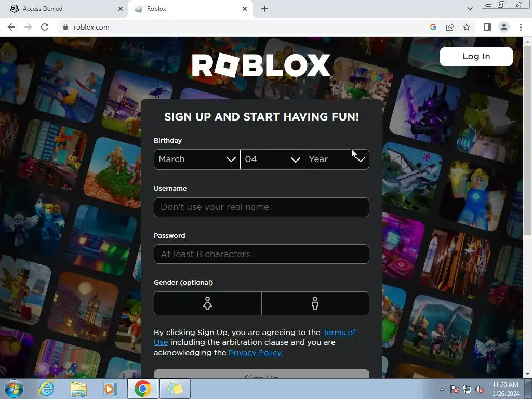Click the page vertical scrollbar thumb
532x399 pixels.
[527, 140]
